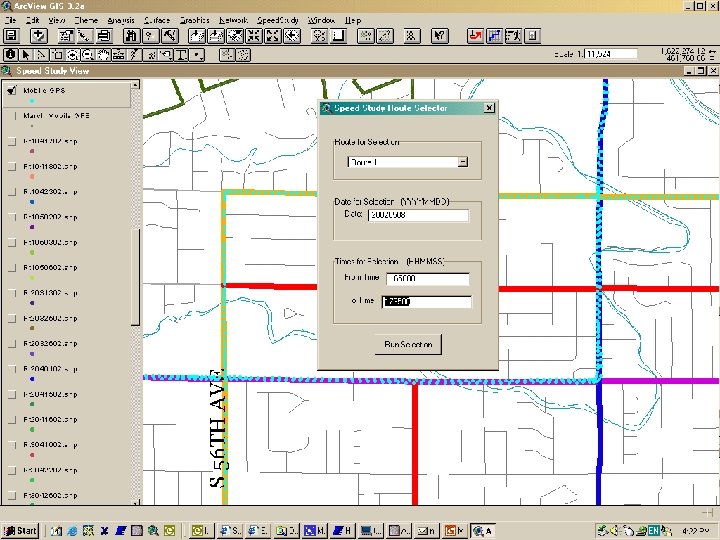This screenshot has height=540, width=720.
Task: Open the Theme menu
Action: 86,20
